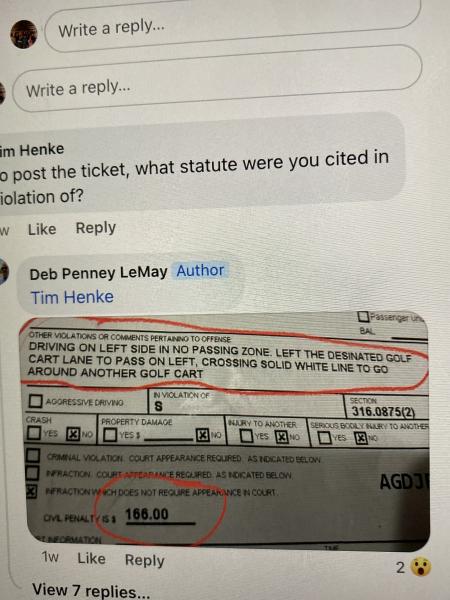
Task: Like Tim Henke's comment asking about the statute
Action: click(x=42, y=229)
